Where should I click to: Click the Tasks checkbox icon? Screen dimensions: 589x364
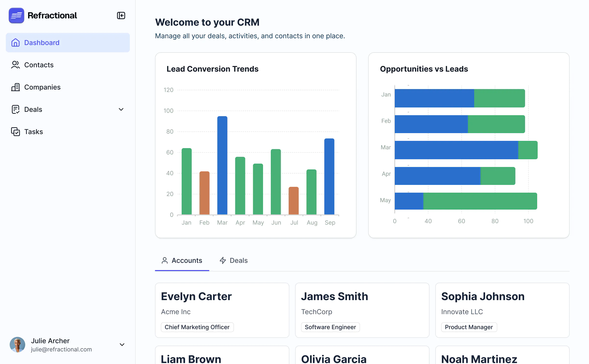[15, 132]
